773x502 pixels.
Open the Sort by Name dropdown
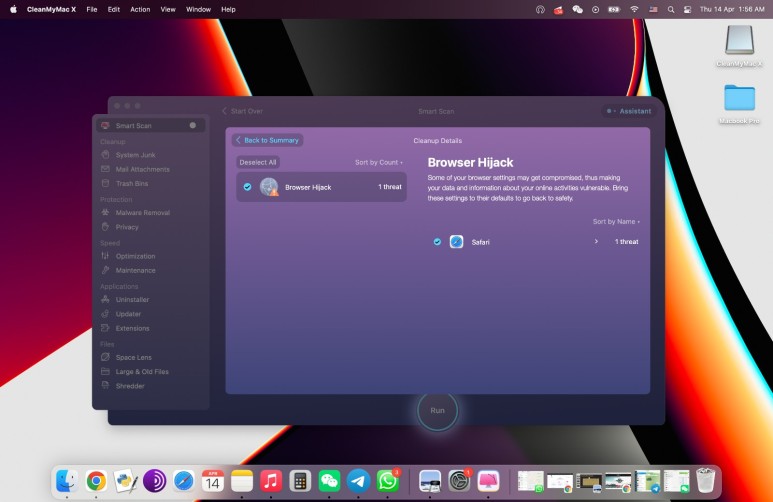(616, 221)
